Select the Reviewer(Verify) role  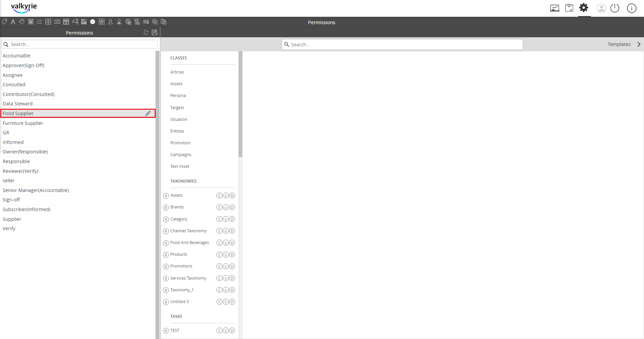point(78,171)
